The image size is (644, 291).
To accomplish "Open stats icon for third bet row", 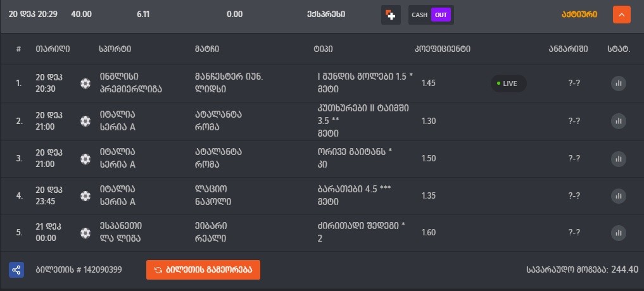I will [x=619, y=158].
